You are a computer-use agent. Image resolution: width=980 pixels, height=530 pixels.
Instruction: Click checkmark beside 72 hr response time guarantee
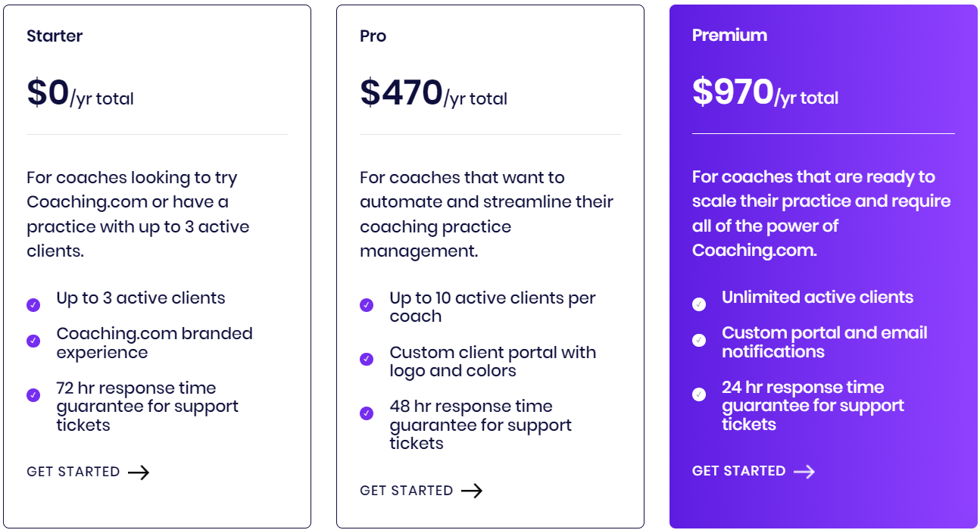pos(33,395)
